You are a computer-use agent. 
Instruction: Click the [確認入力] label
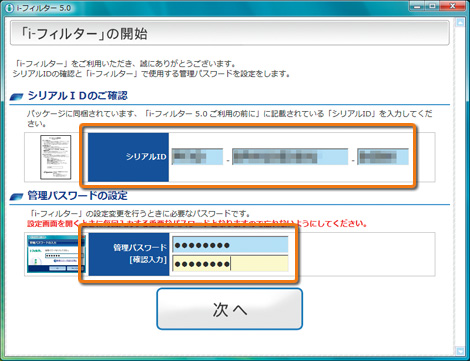(148, 259)
